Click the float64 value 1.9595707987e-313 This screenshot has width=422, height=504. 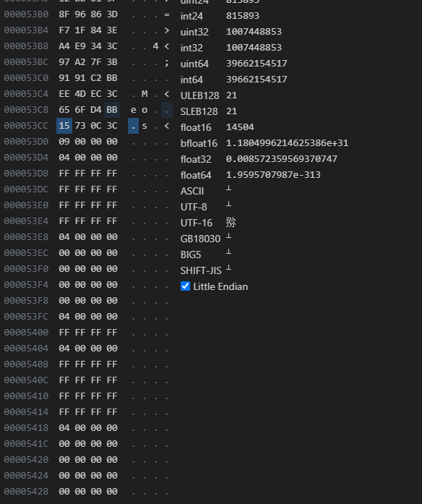tap(273, 175)
